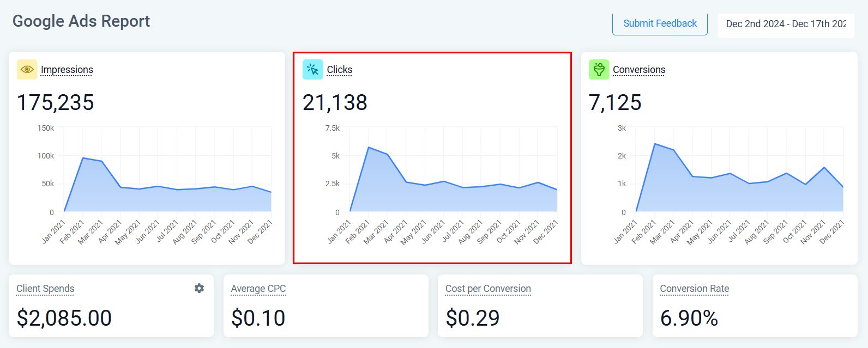Click Nov 2021 point on Conversions chart
The width and height of the screenshot is (868, 348).
click(824, 168)
